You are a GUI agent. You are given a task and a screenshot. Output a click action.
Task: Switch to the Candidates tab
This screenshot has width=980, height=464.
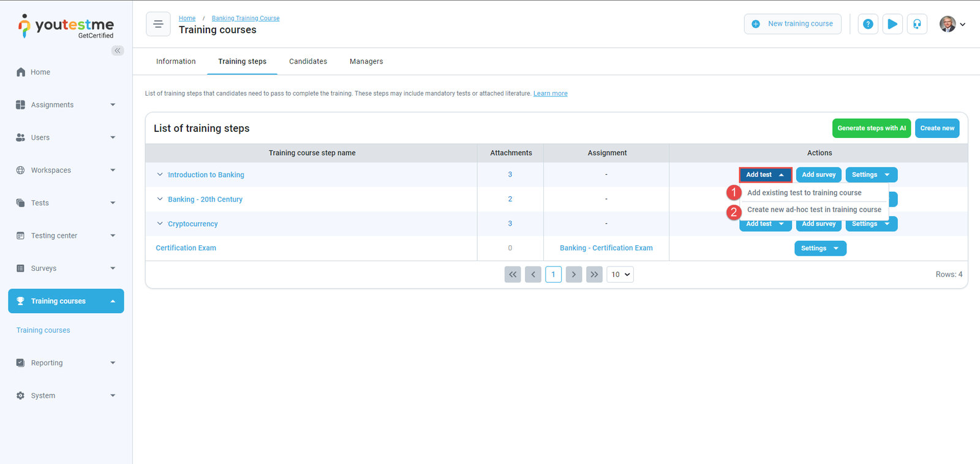[308, 61]
